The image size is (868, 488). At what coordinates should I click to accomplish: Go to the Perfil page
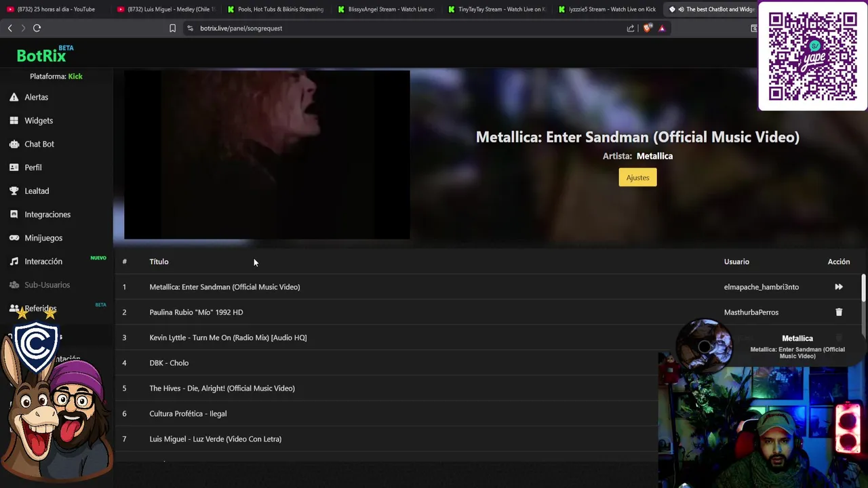33,167
